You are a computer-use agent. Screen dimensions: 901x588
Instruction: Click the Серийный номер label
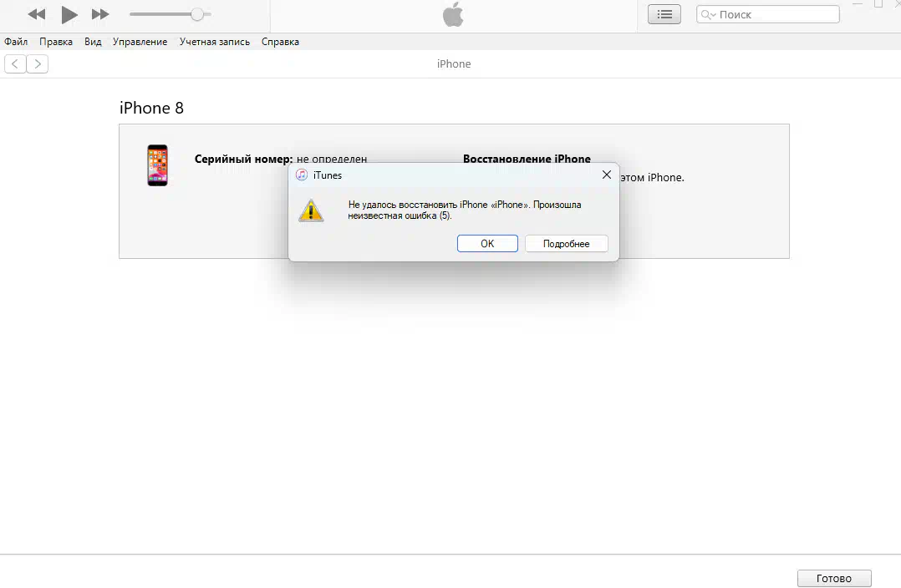click(244, 159)
